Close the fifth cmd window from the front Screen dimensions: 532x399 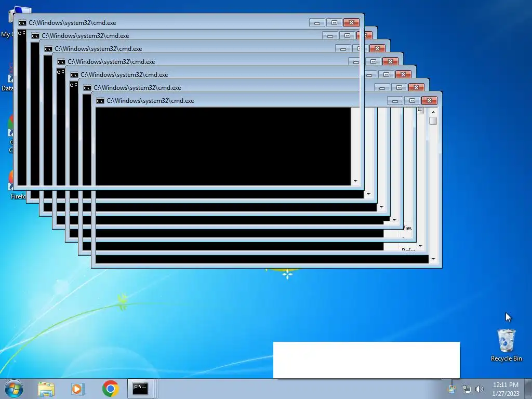tap(403, 74)
